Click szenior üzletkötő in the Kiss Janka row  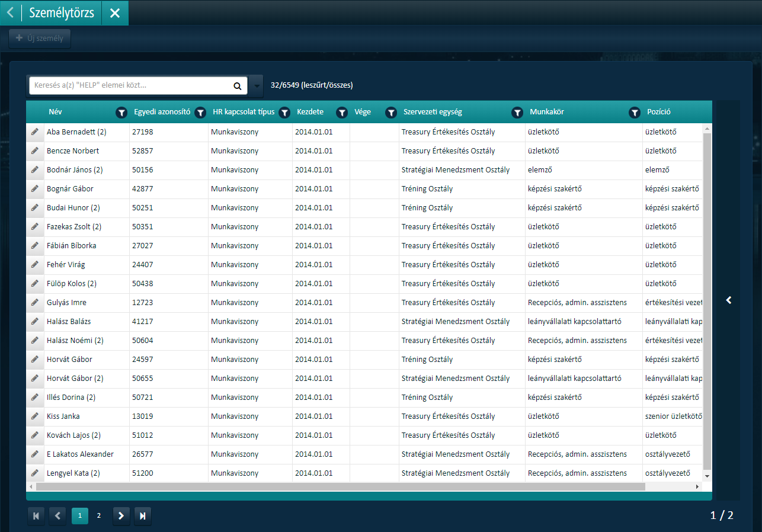coord(674,416)
